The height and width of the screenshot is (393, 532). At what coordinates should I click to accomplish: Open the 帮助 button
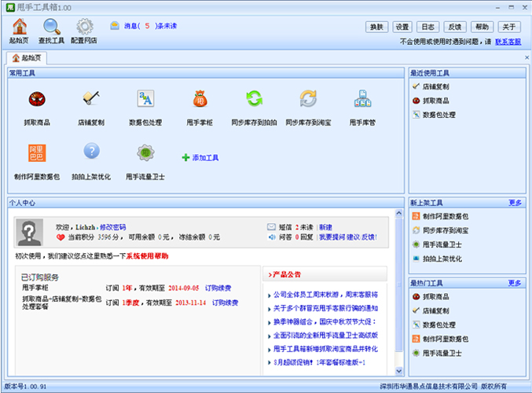(482, 27)
